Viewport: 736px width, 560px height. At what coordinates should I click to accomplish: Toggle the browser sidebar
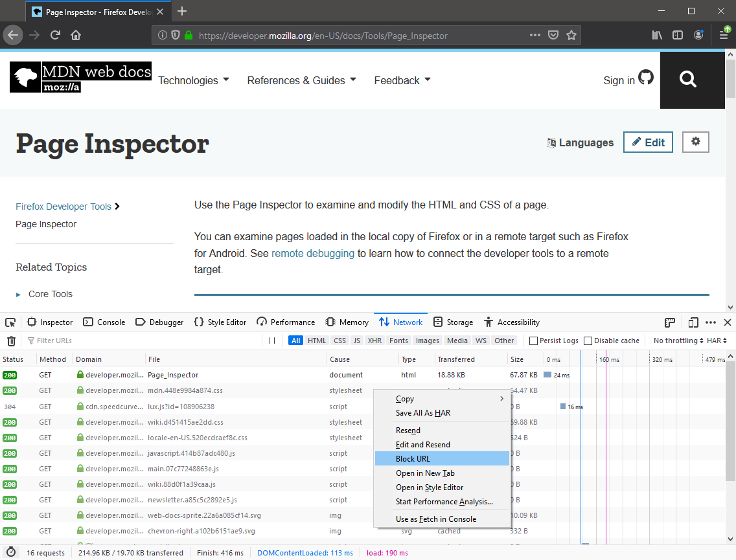point(678,35)
